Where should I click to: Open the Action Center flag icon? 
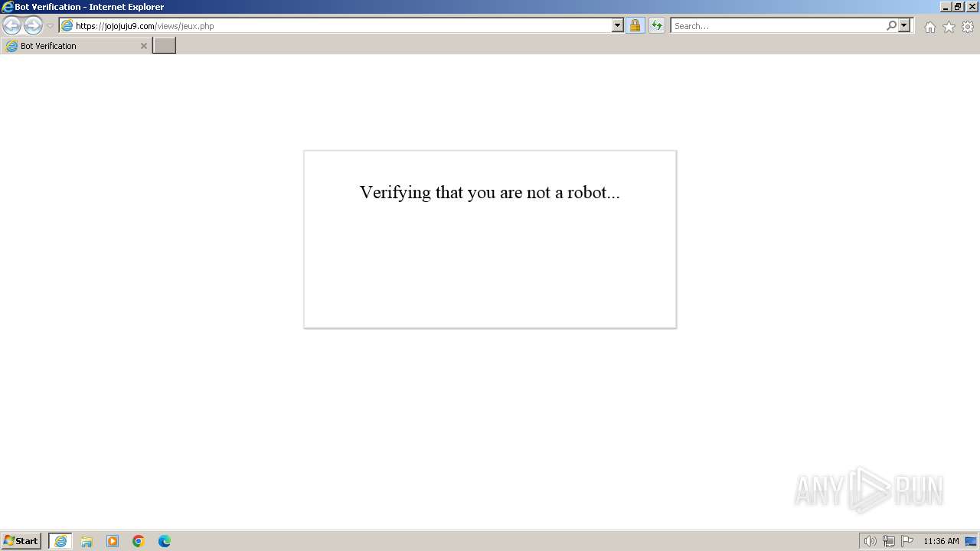pos(907,541)
